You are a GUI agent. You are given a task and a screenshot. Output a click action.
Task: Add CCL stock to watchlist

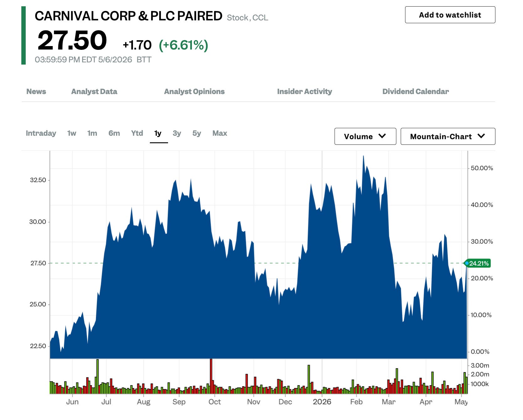(x=450, y=15)
